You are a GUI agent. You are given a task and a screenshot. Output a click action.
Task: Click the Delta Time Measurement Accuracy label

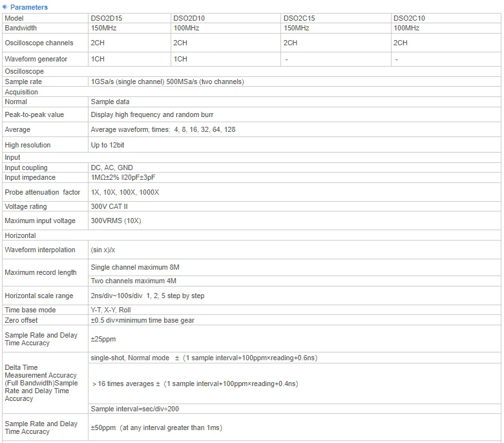pos(41,383)
